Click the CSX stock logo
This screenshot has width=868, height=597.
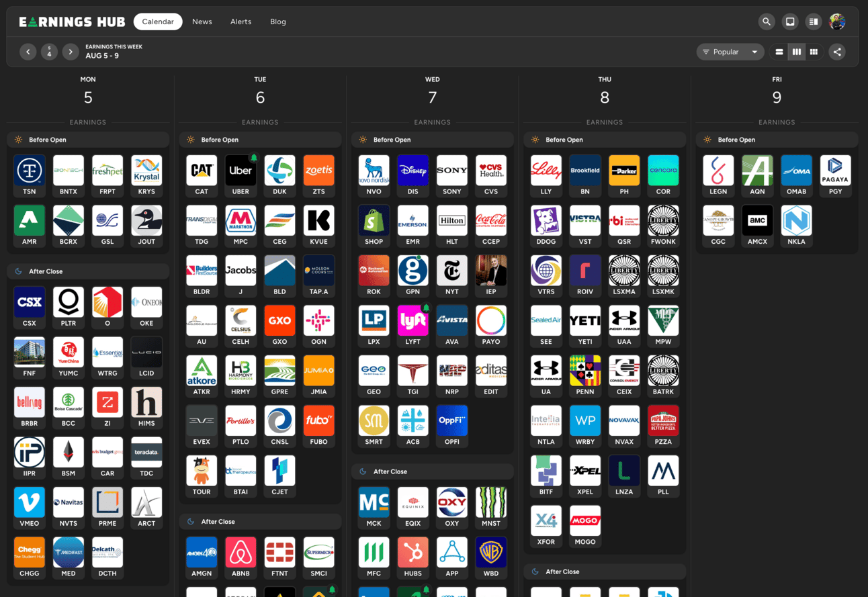pos(30,302)
